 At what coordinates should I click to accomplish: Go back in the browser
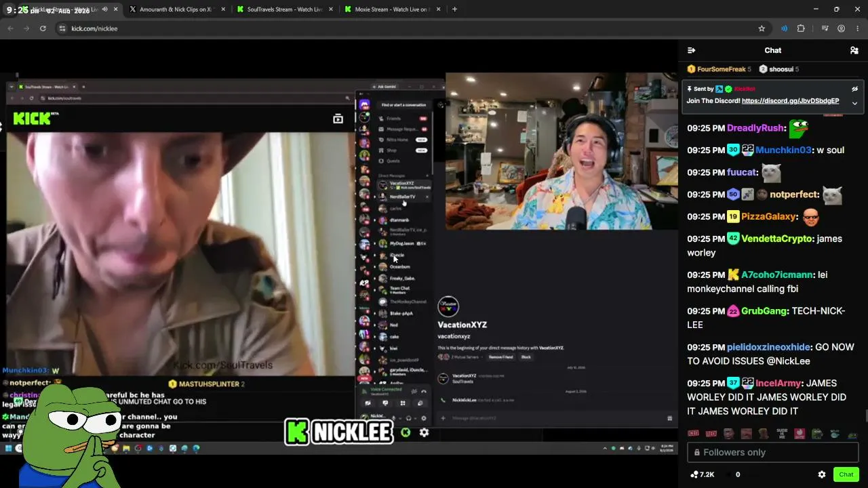click(x=10, y=28)
